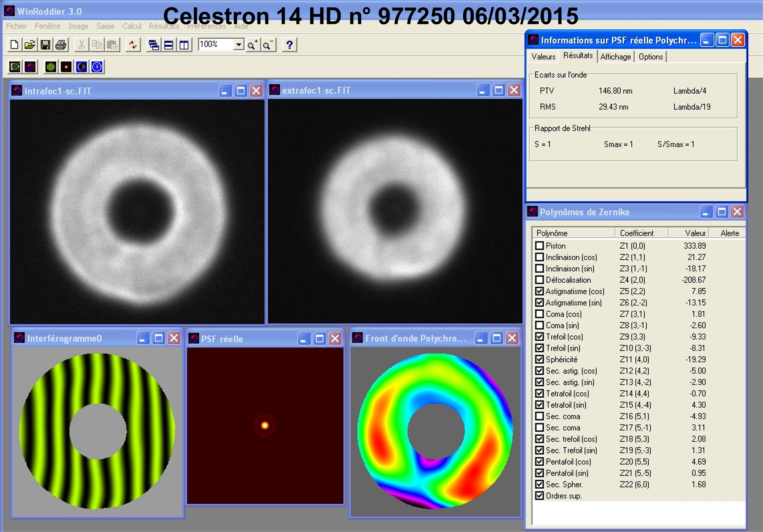The image size is (763, 532).
Task: Open the 100% zoom level dropdown
Action: click(239, 44)
